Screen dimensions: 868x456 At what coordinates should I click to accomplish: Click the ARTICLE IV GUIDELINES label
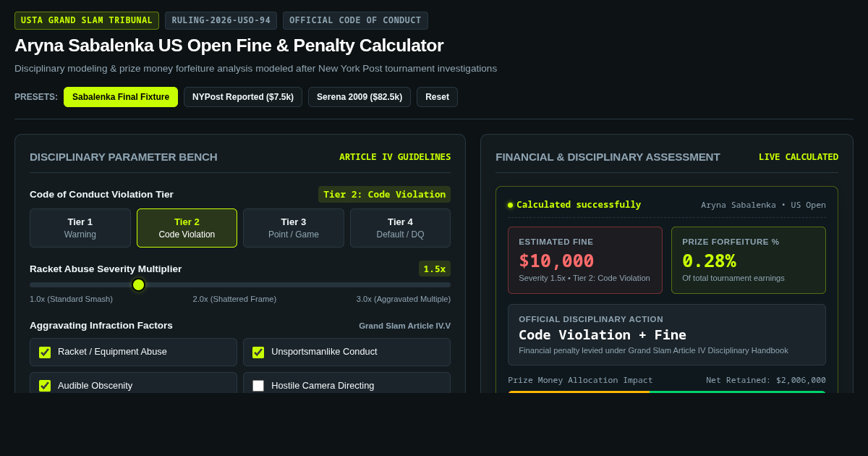click(x=395, y=157)
